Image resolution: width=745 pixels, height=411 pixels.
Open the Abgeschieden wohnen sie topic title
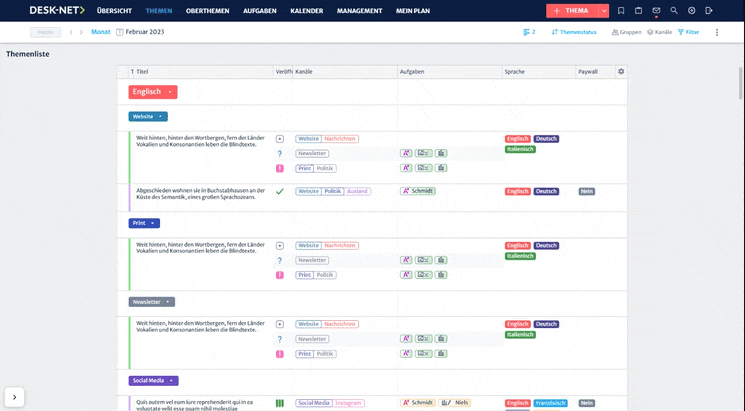pyautogui.click(x=201, y=193)
